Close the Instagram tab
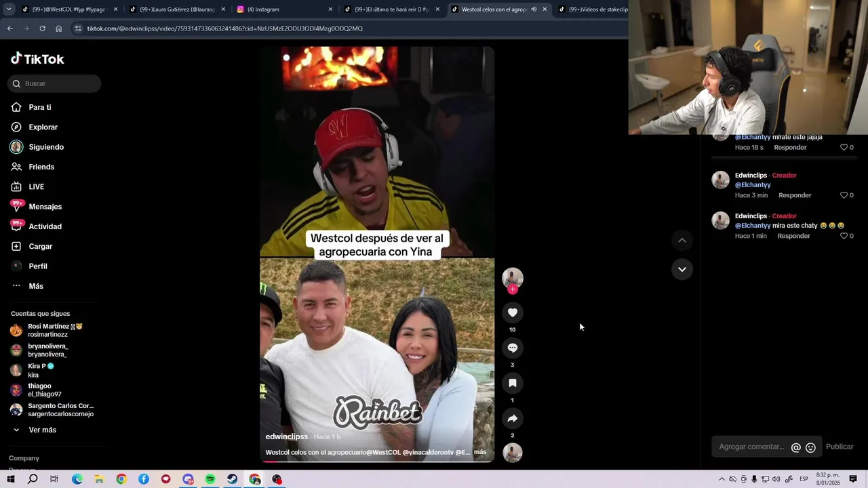Viewport: 868px width, 488px height. 330,9
